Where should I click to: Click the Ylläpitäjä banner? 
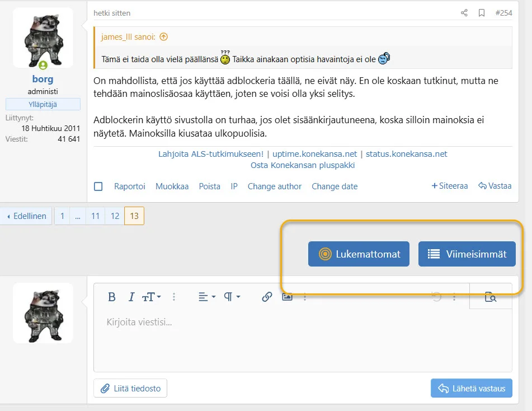point(43,104)
